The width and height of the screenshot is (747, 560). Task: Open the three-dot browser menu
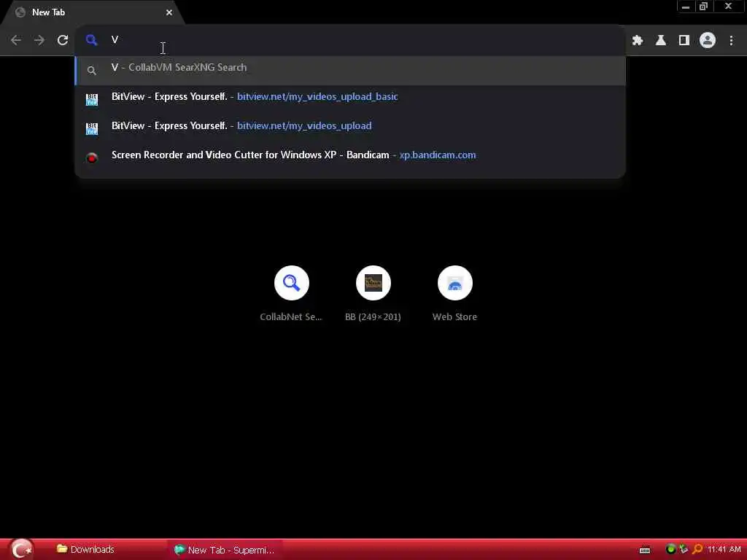pyautogui.click(x=731, y=41)
